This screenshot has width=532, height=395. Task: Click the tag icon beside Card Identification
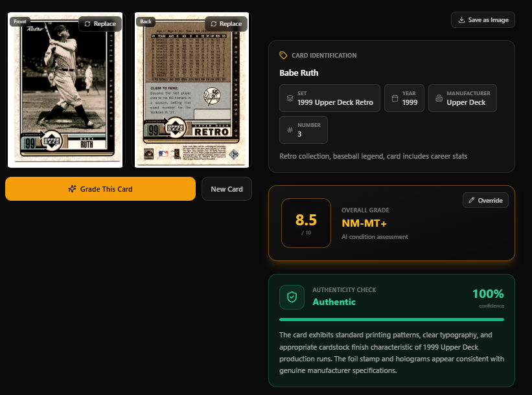(x=283, y=55)
